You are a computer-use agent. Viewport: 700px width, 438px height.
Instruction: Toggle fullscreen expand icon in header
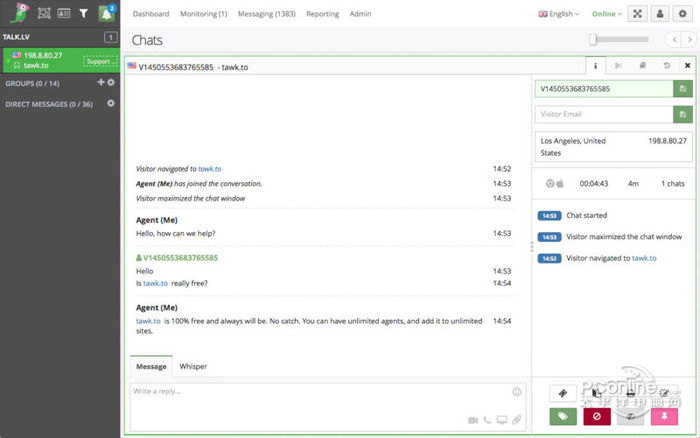(637, 14)
